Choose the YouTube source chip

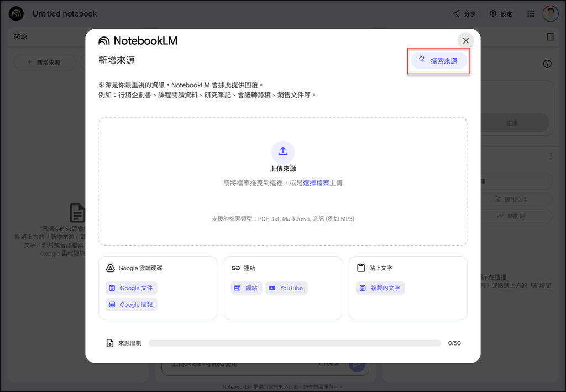click(x=287, y=288)
